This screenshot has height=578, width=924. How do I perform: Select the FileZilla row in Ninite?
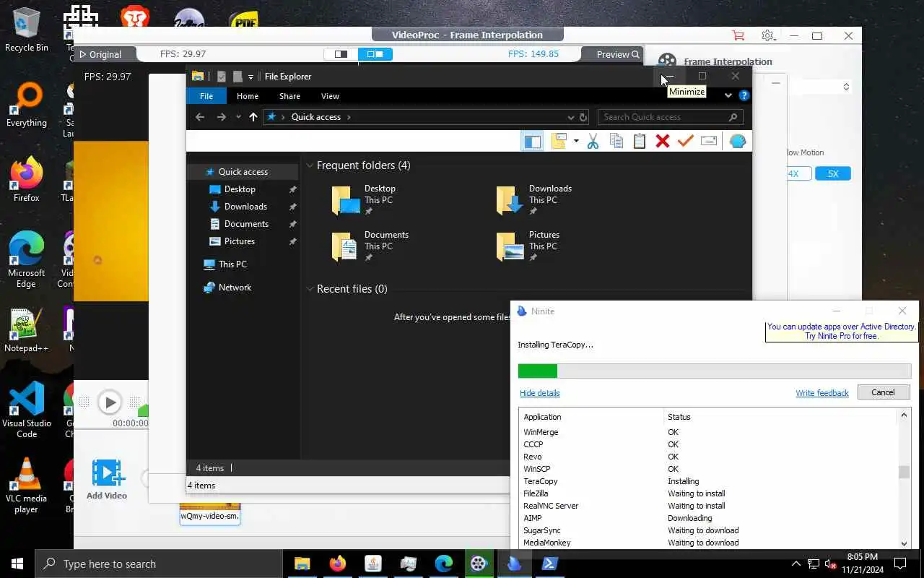point(707,493)
